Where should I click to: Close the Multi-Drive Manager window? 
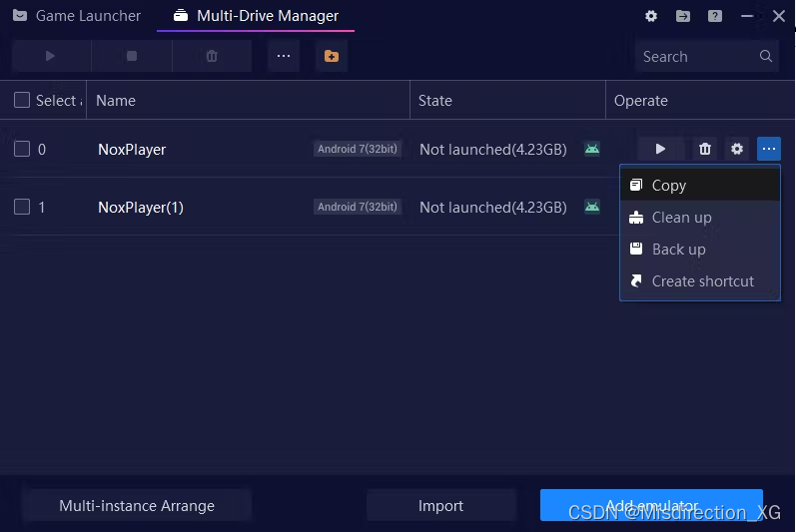coord(779,16)
